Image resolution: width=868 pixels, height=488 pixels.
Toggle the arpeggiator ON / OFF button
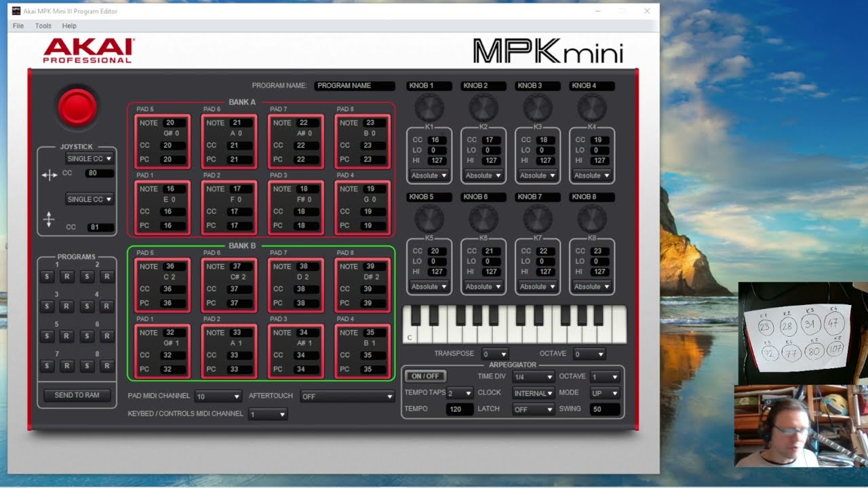pyautogui.click(x=425, y=376)
